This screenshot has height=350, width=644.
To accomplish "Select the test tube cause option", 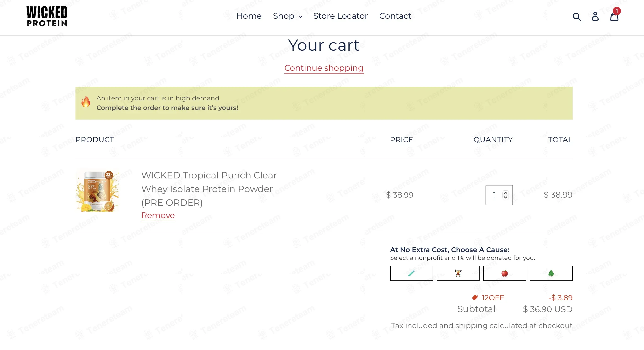I will 411,273.
